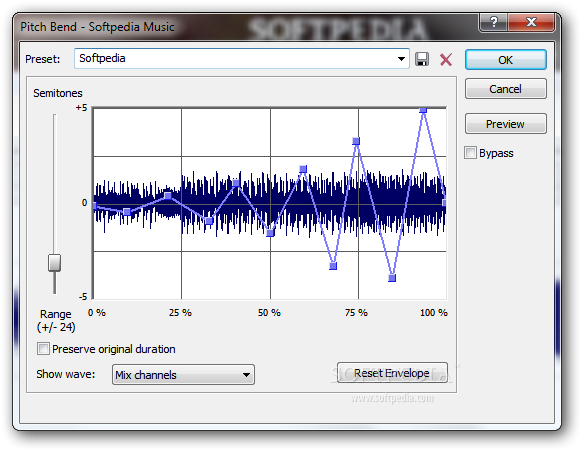The image size is (582, 451).
Task: Tick Preserve original duration checkbox
Action: point(43,349)
